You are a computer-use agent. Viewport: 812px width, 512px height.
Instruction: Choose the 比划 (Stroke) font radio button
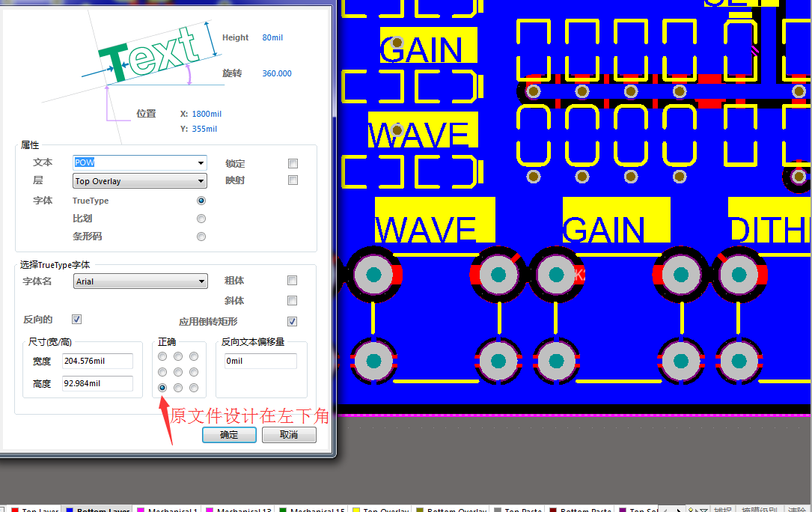tap(201, 219)
